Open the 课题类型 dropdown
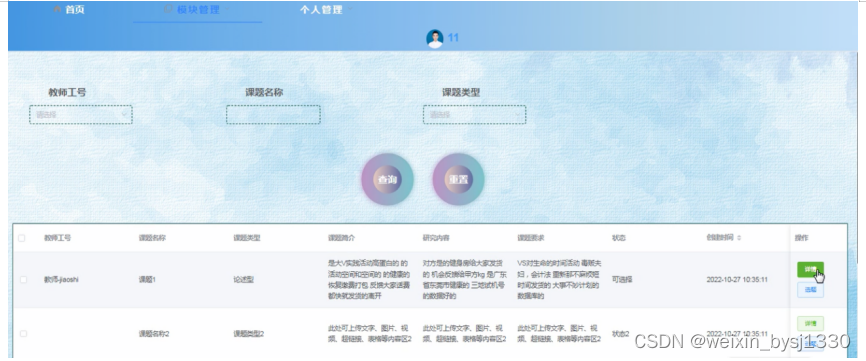The height and width of the screenshot is (361, 866). [474, 115]
